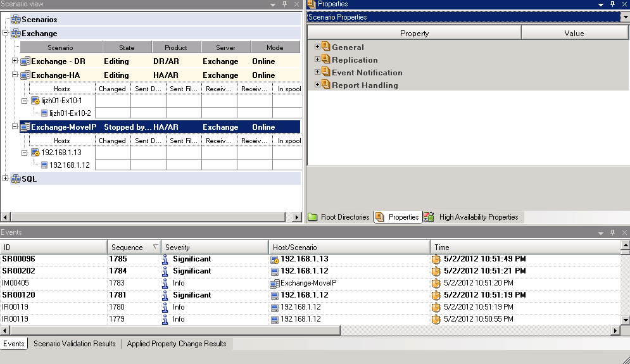Collapse the Exchange-HA scenario node
Viewport: 630px width, 364px height.
click(15, 75)
